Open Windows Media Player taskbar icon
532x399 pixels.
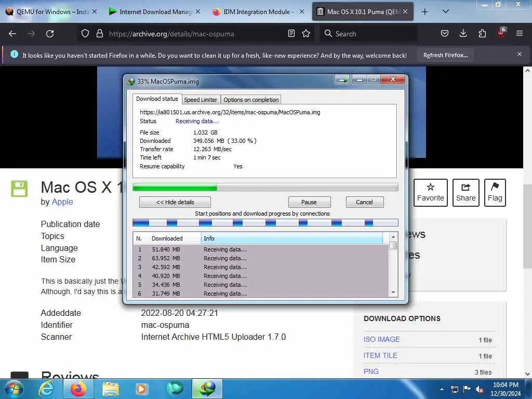coord(141,389)
